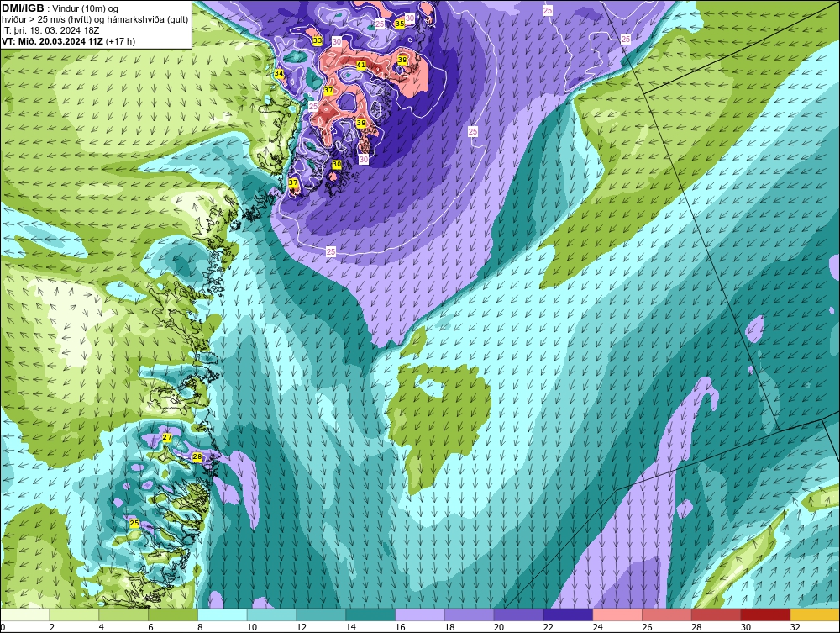Image resolution: width=840 pixels, height=633 pixels.
Task: Click the yellow gust label 27
Action: point(167,437)
